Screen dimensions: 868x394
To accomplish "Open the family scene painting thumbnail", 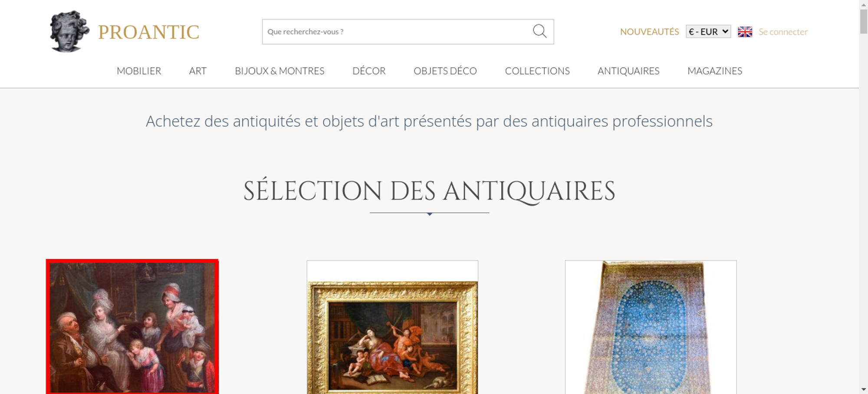I will pyautogui.click(x=132, y=327).
